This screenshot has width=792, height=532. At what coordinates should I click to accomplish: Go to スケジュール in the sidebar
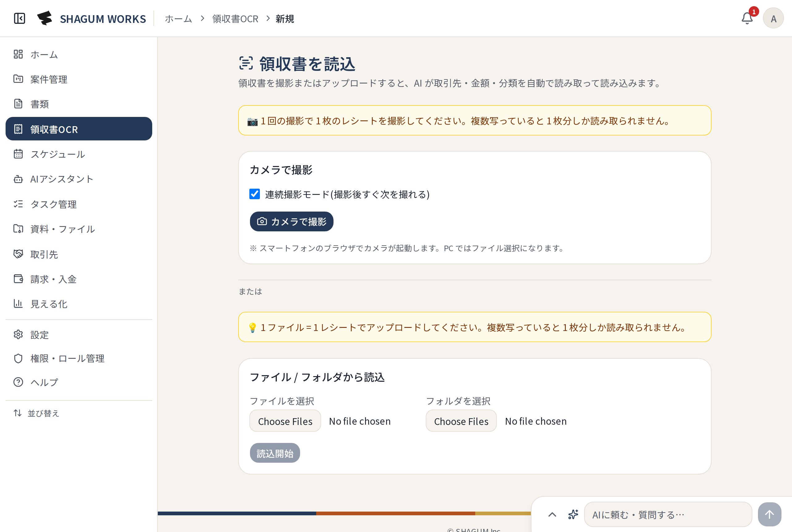tap(79, 154)
